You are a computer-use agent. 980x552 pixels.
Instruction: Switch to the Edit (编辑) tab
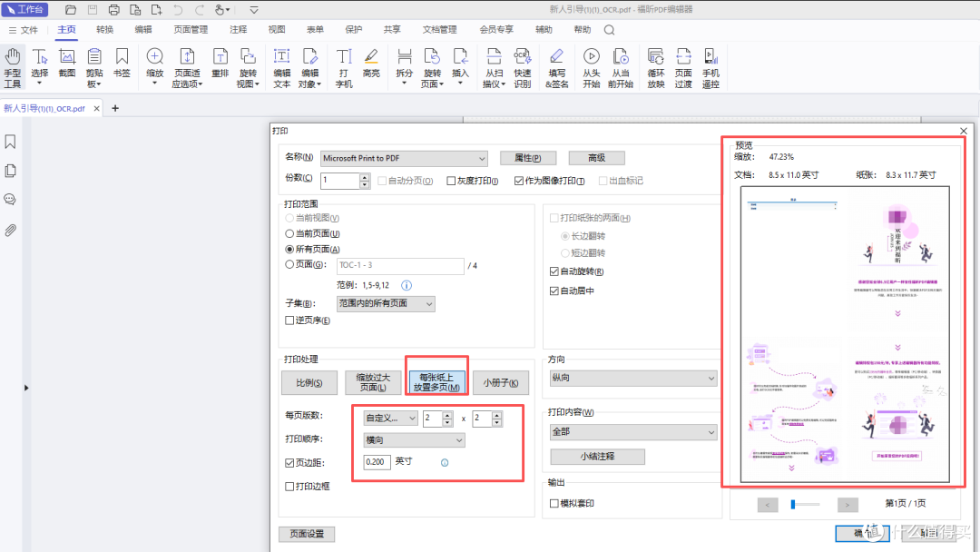(143, 29)
